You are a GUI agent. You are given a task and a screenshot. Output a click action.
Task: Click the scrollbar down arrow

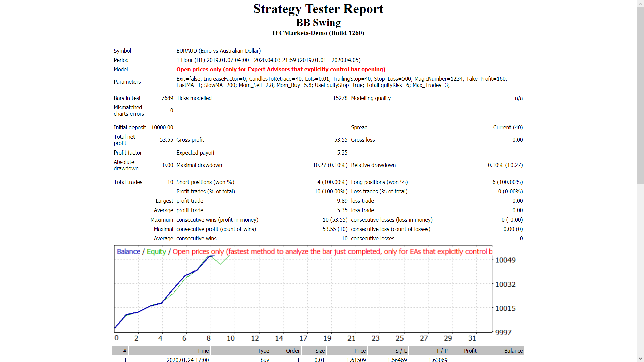pyautogui.click(x=641, y=359)
